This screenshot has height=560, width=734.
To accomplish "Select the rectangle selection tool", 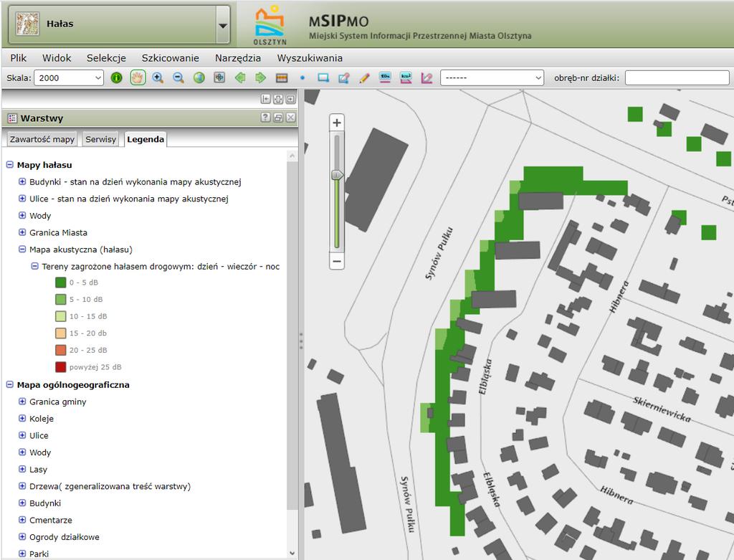I will point(323,77).
